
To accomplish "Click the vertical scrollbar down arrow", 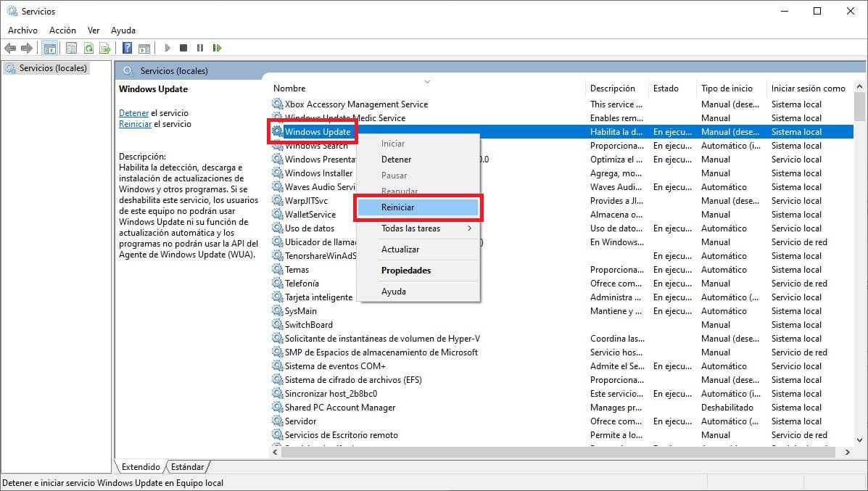I will (859, 440).
